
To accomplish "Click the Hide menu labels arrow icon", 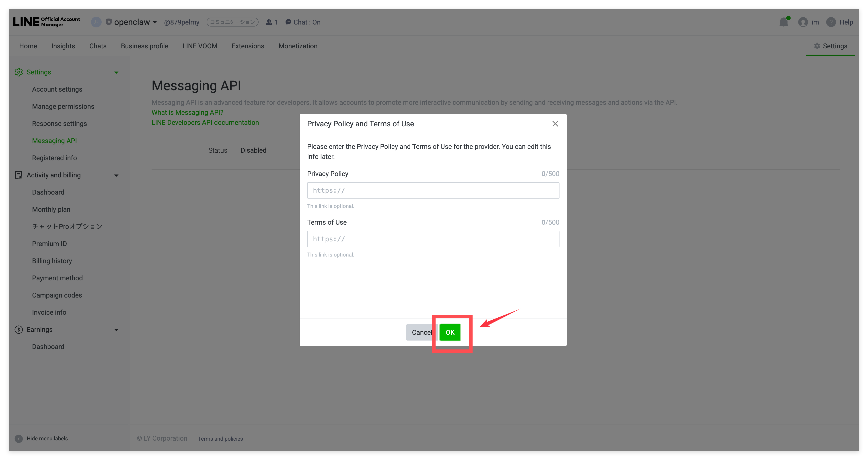I will tap(19, 438).
